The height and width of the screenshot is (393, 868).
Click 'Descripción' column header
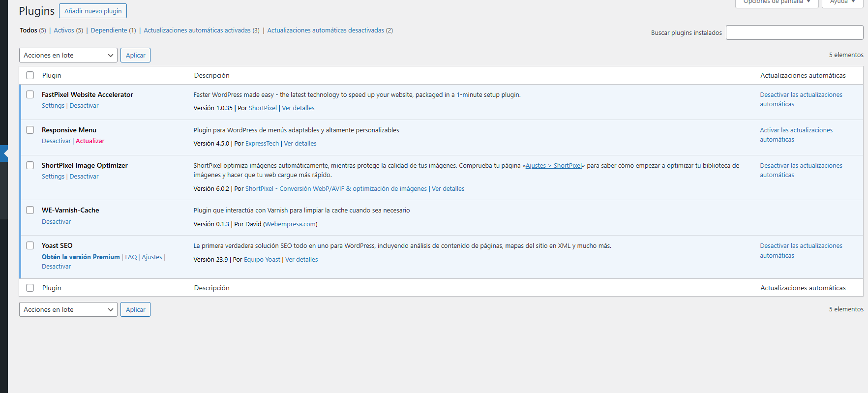pyautogui.click(x=211, y=75)
